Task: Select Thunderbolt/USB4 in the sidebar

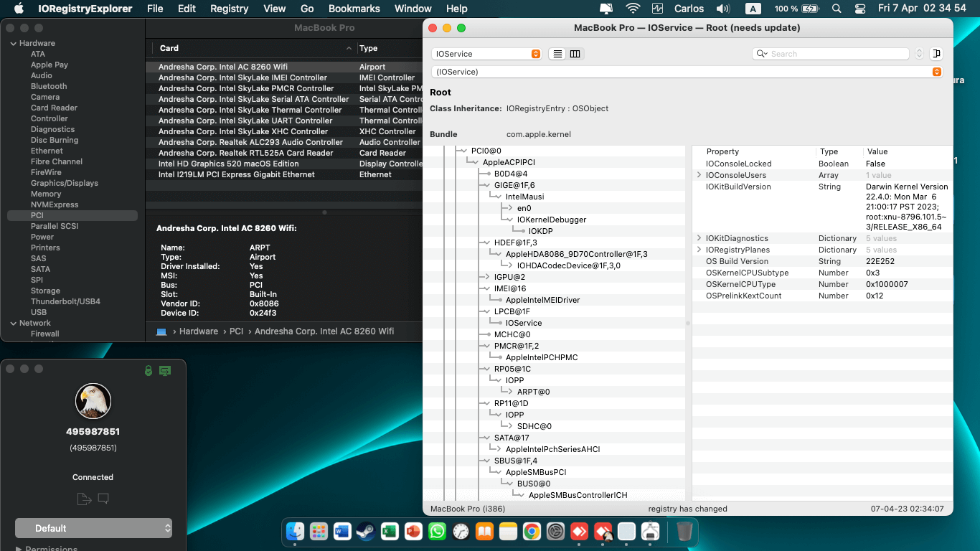Action: pos(65,302)
